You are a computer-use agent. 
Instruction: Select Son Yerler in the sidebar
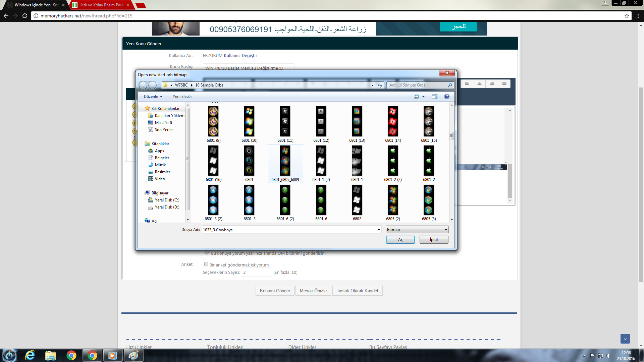click(164, 130)
